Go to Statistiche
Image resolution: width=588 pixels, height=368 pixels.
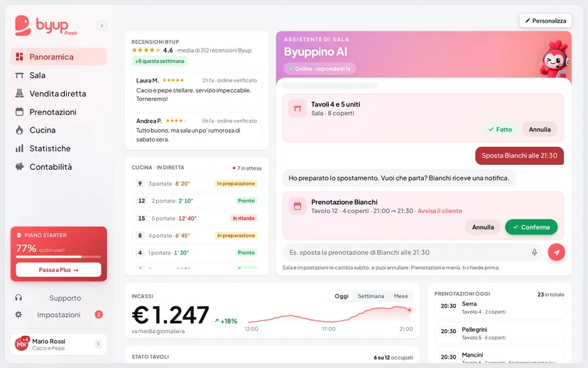[x=58, y=148]
